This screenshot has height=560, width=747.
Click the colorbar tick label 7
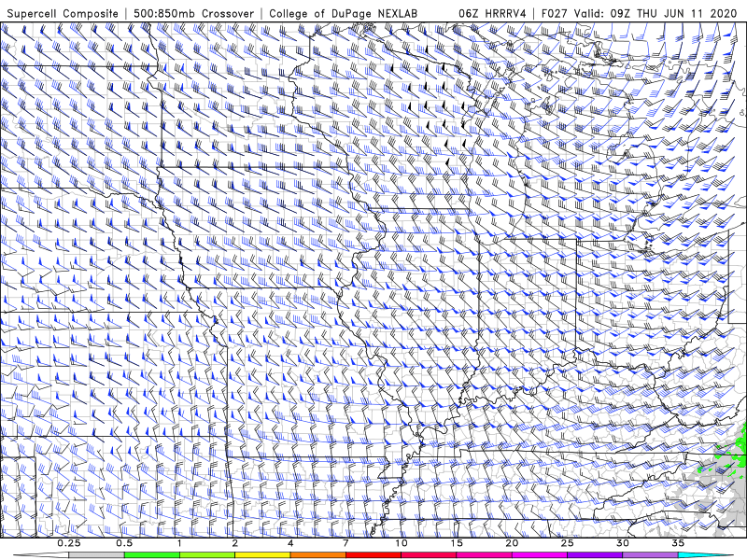[345, 543]
